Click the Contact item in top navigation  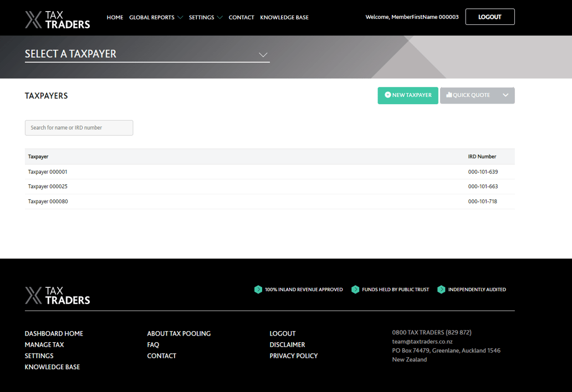pos(241,17)
